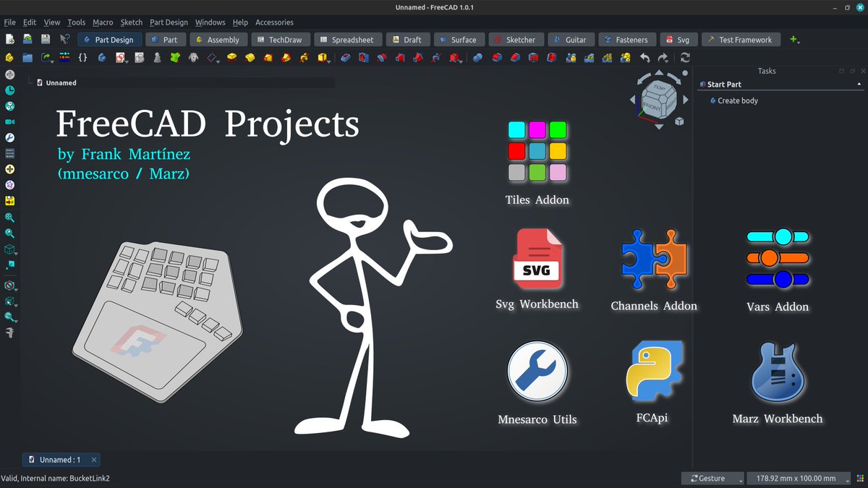Viewport: 868px width, 488px height.
Task: Activate the What's This arrow-question icon
Action: [x=64, y=40]
